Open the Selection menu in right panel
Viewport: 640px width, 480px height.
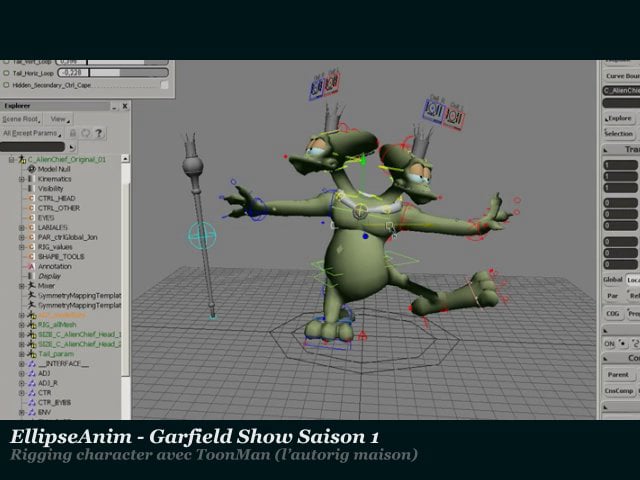(x=619, y=133)
